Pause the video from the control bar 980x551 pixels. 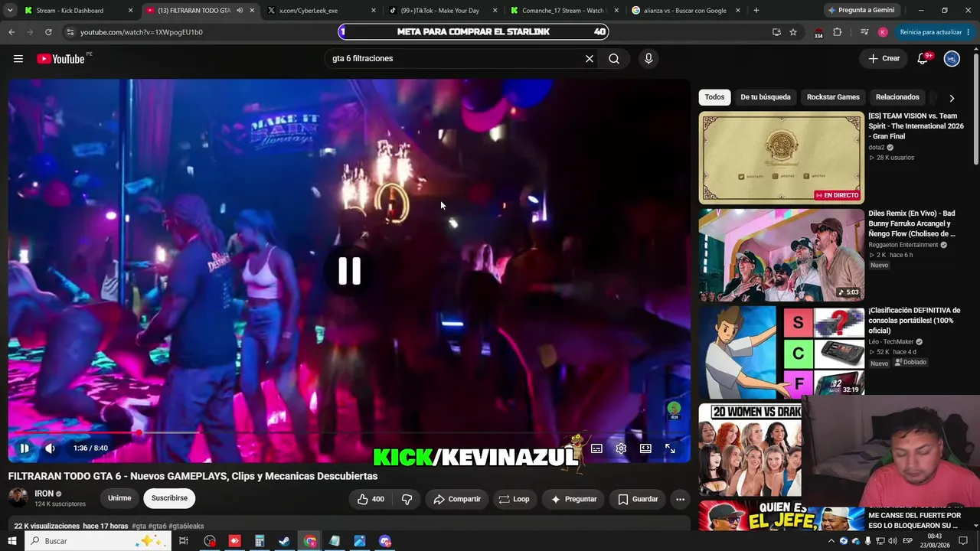[x=24, y=448]
